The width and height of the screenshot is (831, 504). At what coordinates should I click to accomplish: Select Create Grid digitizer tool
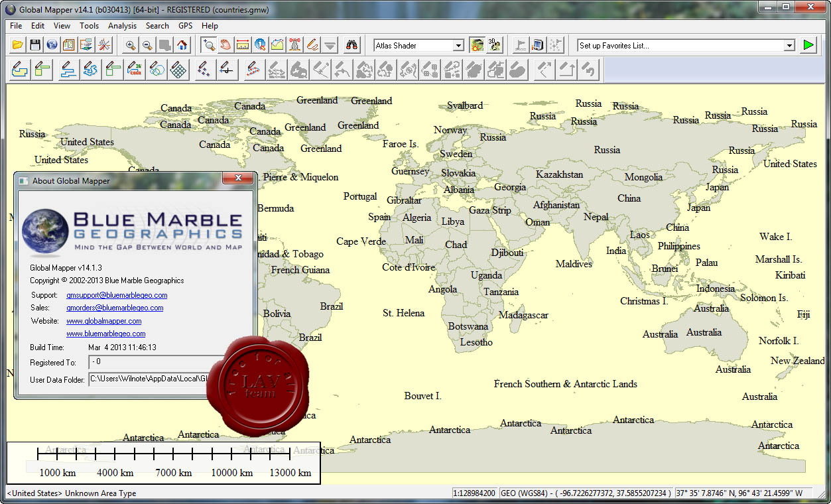point(178,69)
